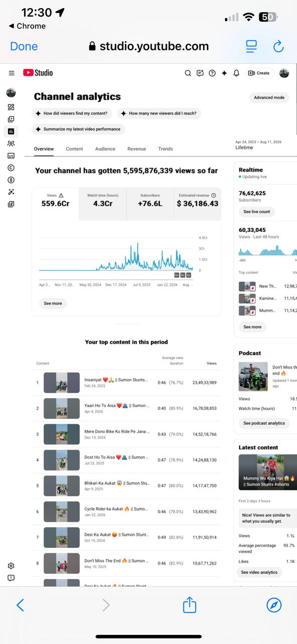Switch to the Audience tab
Viewport: 297px width, 644px height.
pyautogui.click(x=105, y=149)
